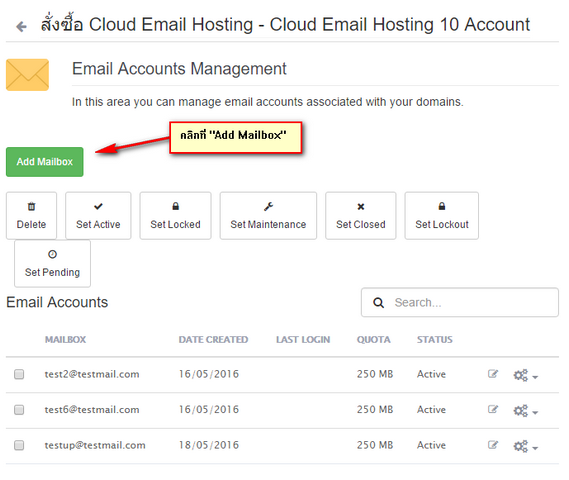Click the Set Locked button

click(x=175, y=216)
